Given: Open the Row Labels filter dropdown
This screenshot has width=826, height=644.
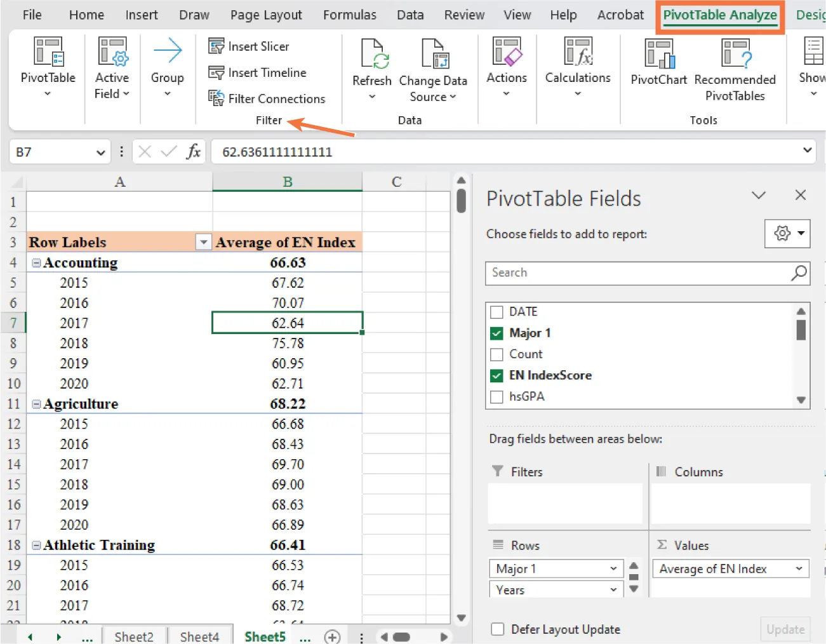Looking at the screenshot, I should 203,243.
